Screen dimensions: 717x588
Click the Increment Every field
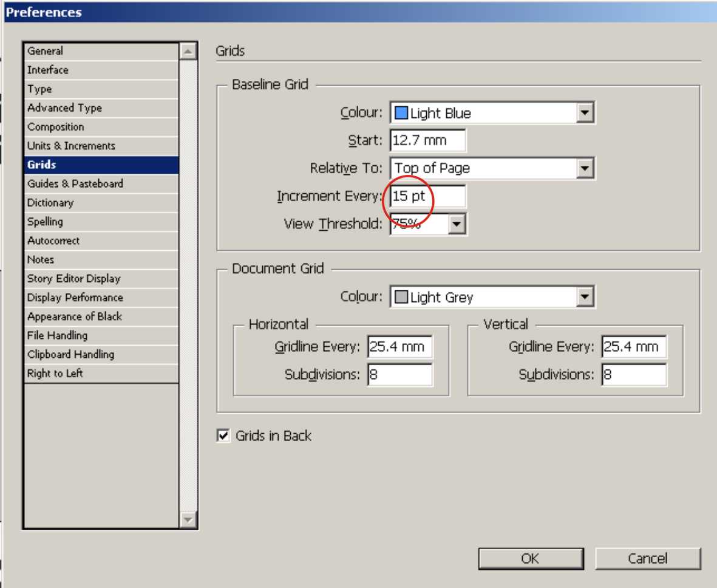tap(428, 196)
